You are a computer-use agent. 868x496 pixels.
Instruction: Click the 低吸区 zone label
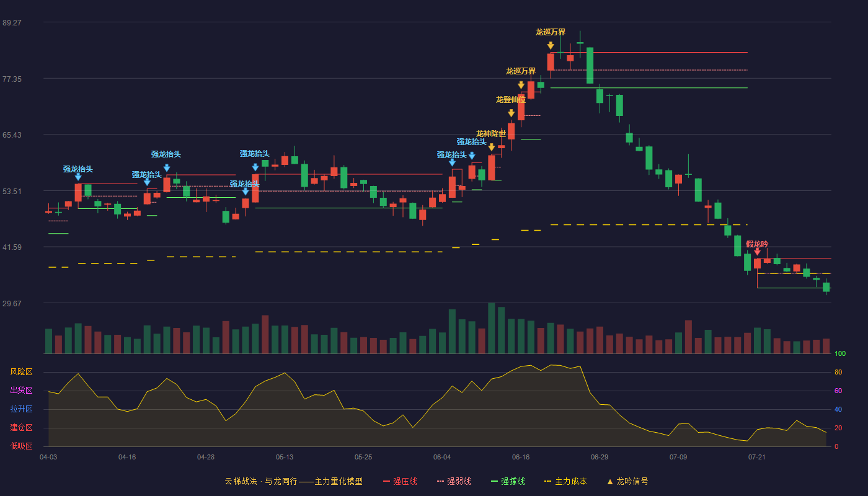click(x=22, y=446)
